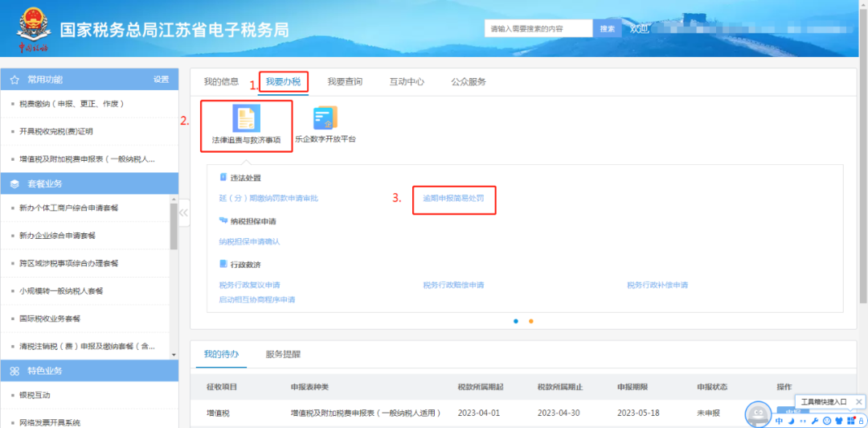Click the 未申报 status cell

pyautogui.click(x=709, y=413)
